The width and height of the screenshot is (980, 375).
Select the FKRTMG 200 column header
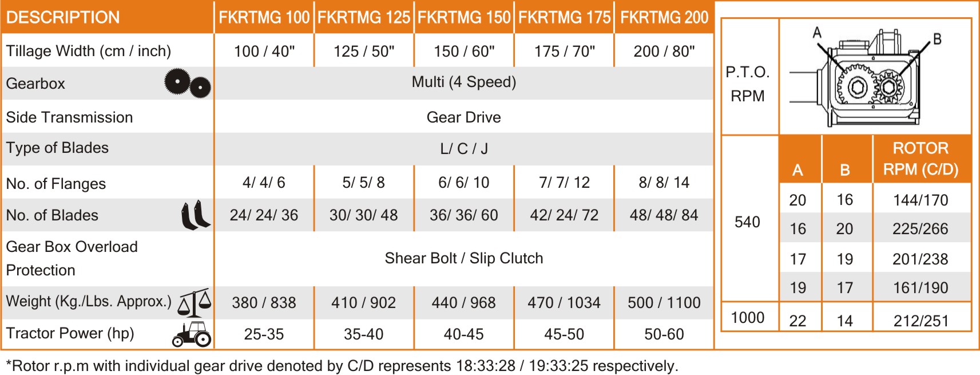point(664,17)
